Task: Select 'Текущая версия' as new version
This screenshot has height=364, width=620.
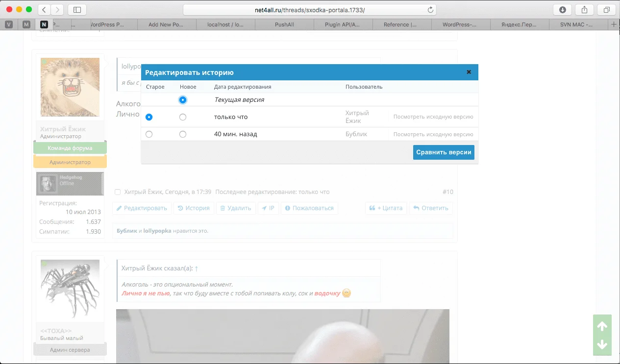Action: pyautogui.click(x=183, y=99)
